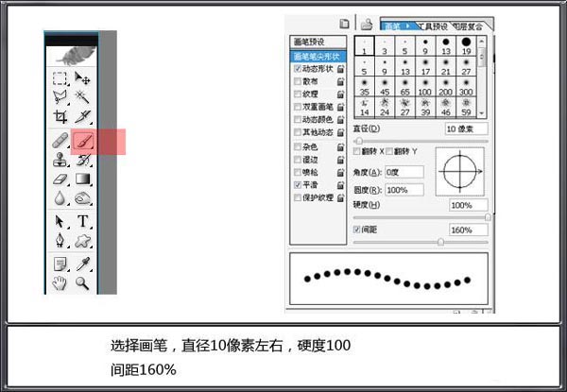Select the Slice tool
567x392 pixels.
(83, 116)
